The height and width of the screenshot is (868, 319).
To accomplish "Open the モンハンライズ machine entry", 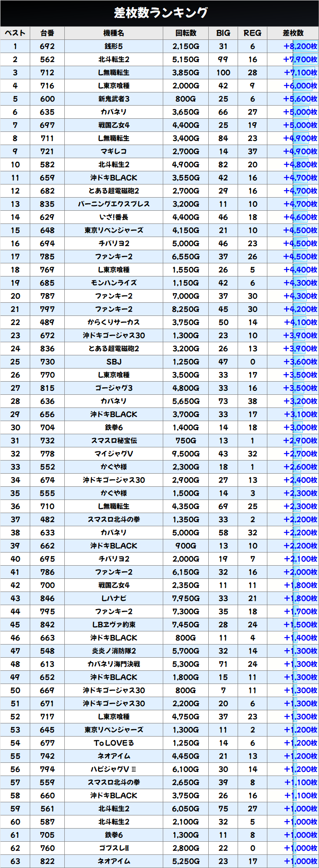I will (x=114, y=283).
